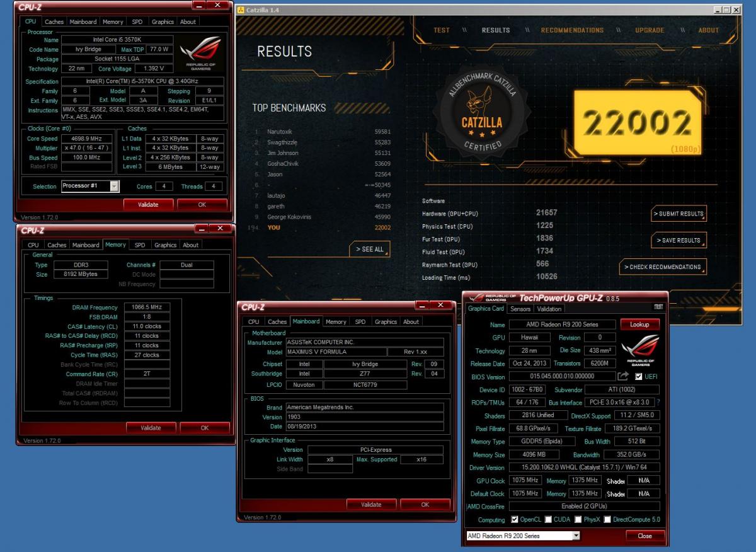The height and width of the screenshot is (552, 756).
Task: Open RECOMMENDATIONS in Catzilla navigation
Action: tap(572, 30)
